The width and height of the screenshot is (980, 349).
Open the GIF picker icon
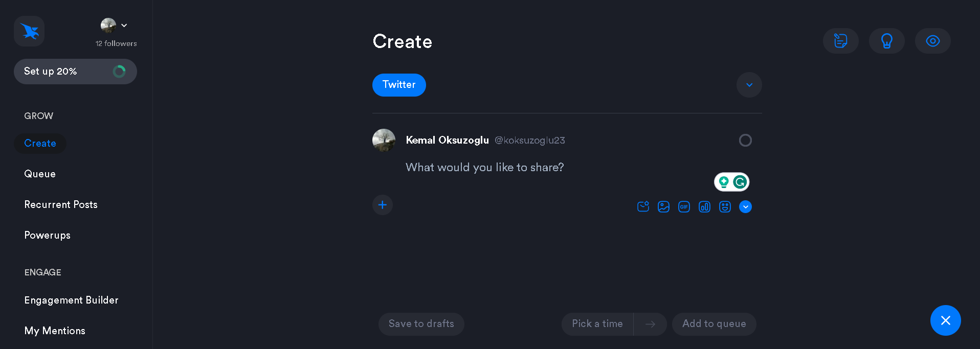click(x=684, y=206)
